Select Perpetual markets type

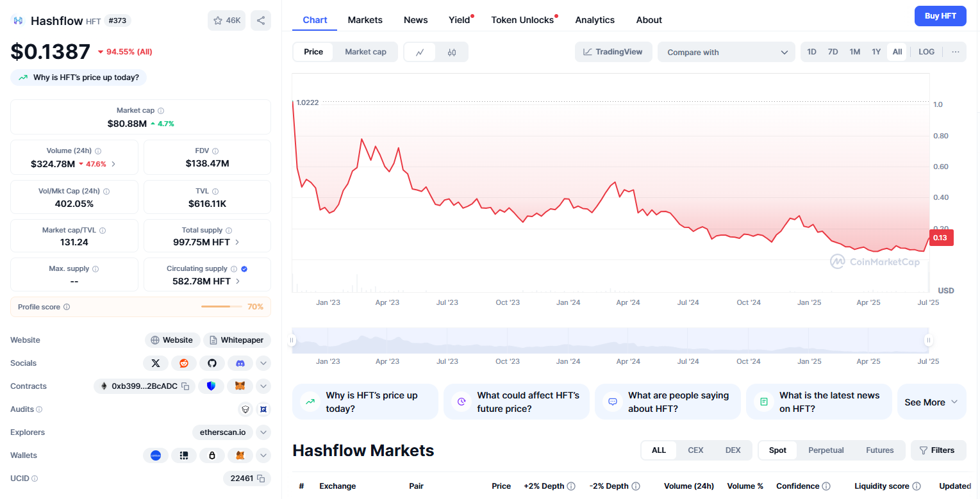tap(826, 450)
